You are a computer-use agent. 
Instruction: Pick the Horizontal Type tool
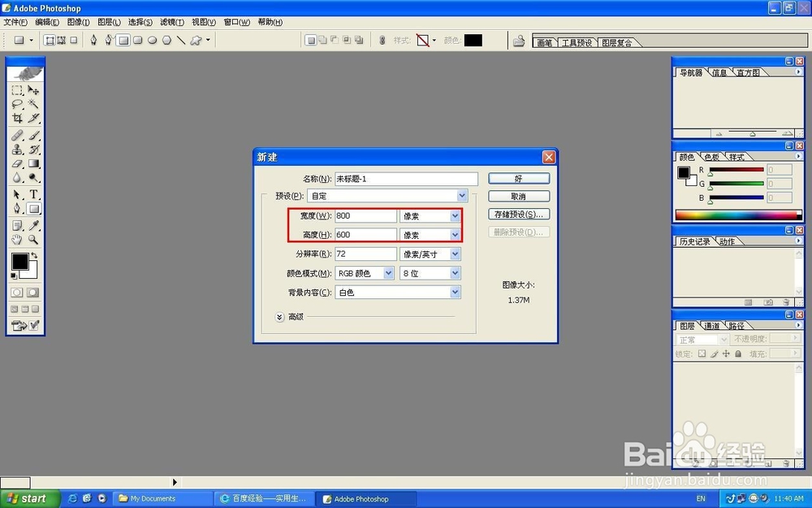(34, 193)
